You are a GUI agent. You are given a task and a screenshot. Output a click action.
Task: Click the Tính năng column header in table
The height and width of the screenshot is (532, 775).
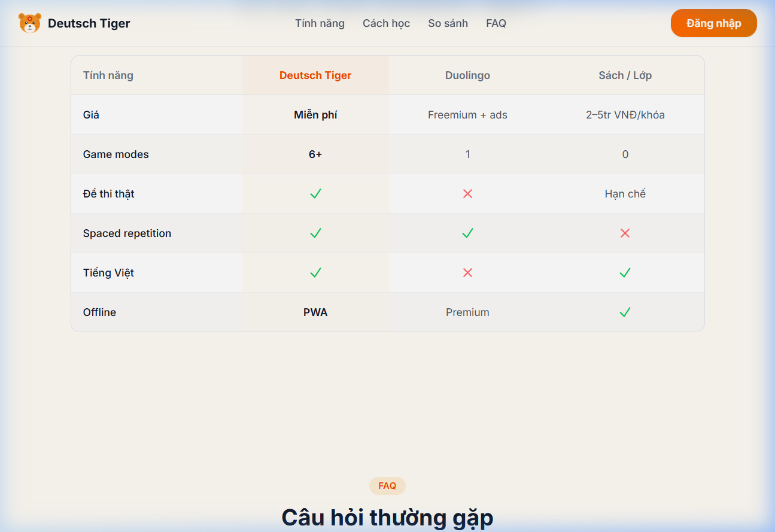pyautogui.click(x=108, y=75)
